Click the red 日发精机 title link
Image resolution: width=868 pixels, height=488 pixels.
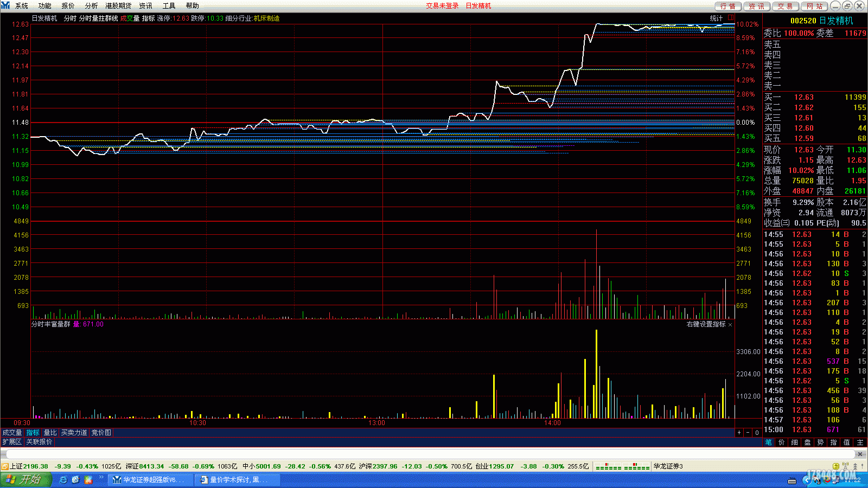click(x=478, y=6)
